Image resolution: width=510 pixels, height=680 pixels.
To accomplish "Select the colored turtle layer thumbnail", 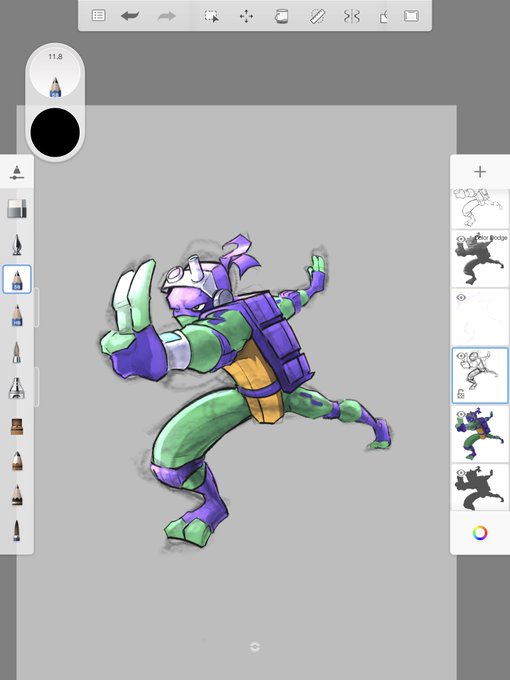I will pos(480,434).
